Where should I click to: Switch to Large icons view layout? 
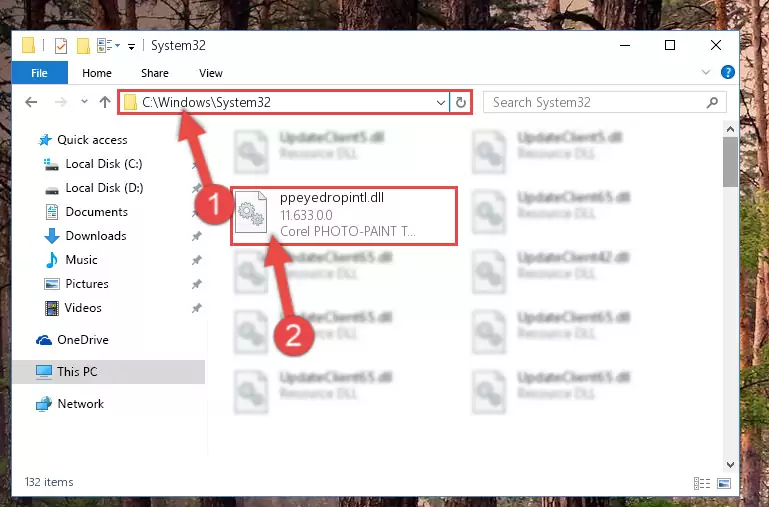click(x=724, y=483)
